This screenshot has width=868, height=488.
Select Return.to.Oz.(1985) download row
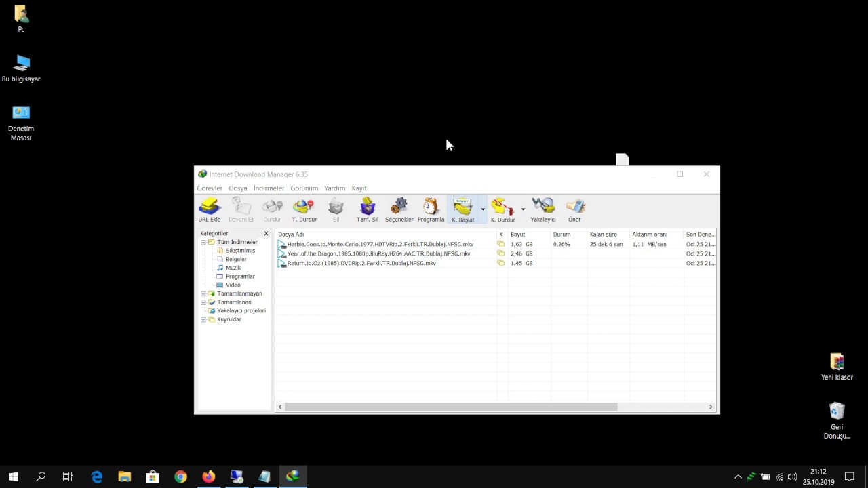(496, 263)
